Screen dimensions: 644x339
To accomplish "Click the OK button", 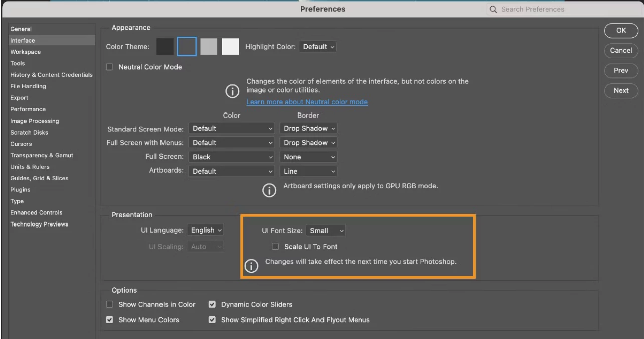I will (621, 30).
